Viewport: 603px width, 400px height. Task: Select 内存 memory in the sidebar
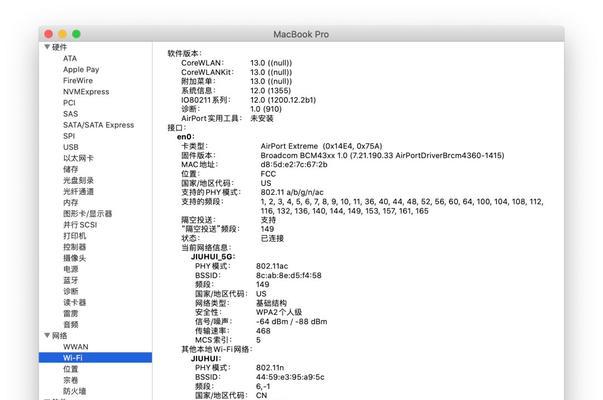coord(71,202)
